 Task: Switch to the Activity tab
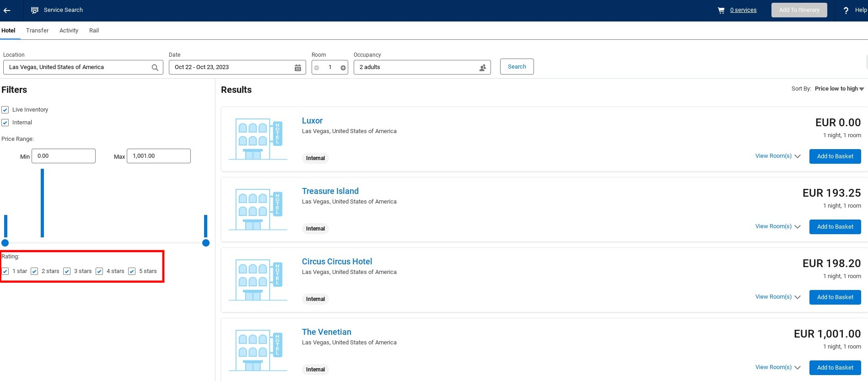point(69,31)
